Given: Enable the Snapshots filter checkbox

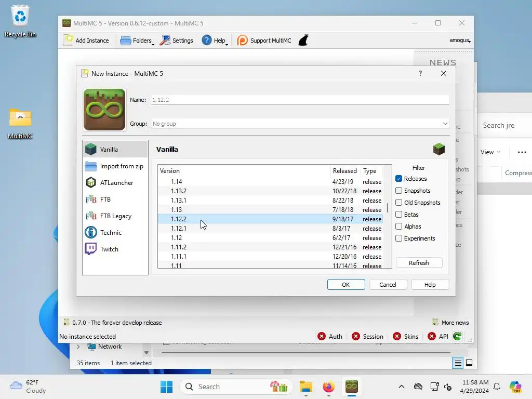Looking at the screenshot, I should point(398,190).
